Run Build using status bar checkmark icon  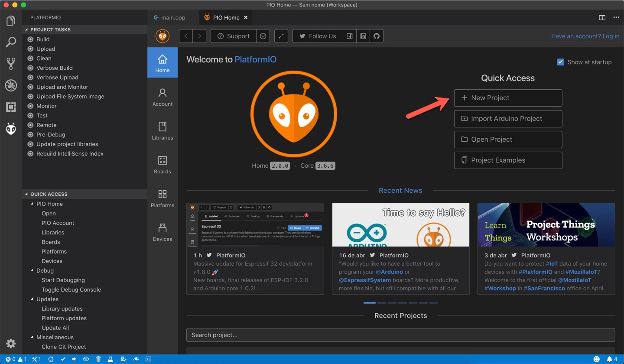[x=63, y=359]
